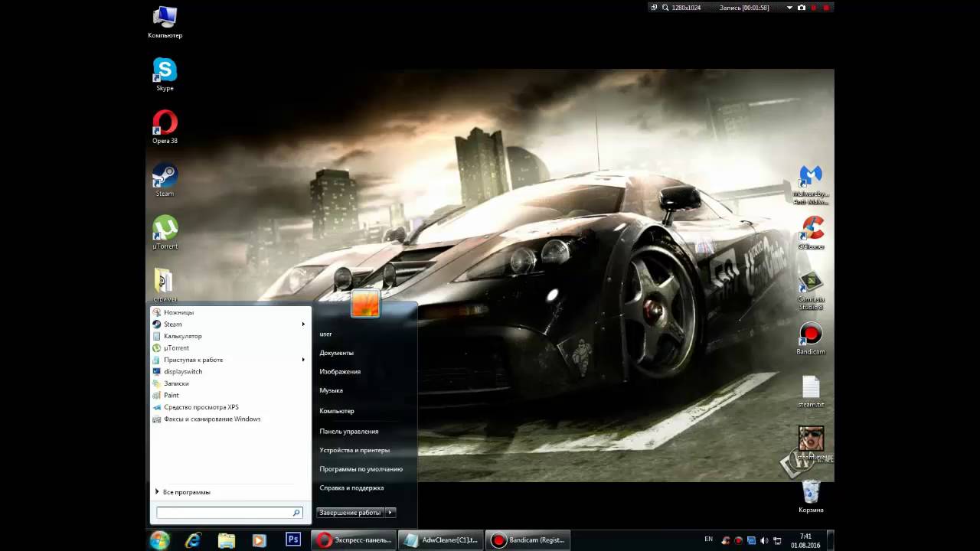
Task: Select the Opera 38 desktop shortcut
Action: 165,127
